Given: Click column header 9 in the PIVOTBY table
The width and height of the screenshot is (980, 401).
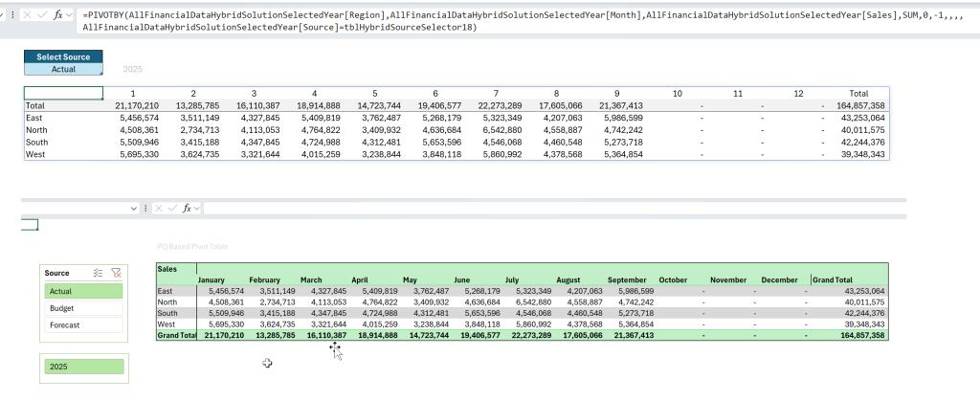Looking at the screenshot, I should click(x=617, y=93).
